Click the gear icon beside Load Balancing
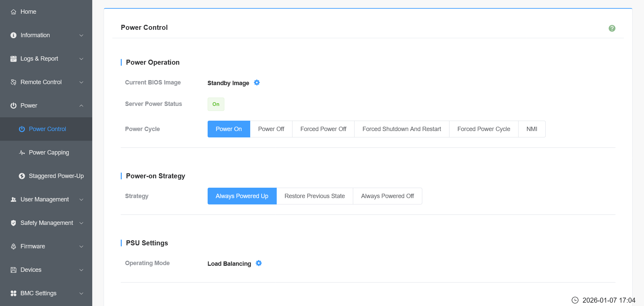The width and height of the screenshot is (644, 306). [259, 263]
